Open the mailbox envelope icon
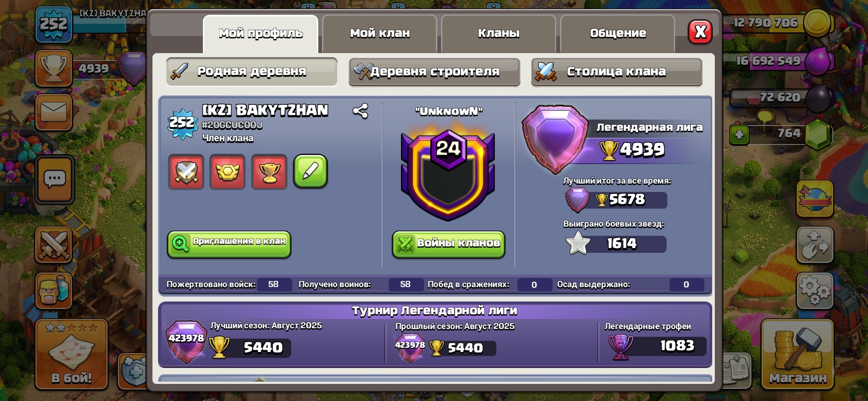This screenshot has width=868, height=401. click(54, 112)
